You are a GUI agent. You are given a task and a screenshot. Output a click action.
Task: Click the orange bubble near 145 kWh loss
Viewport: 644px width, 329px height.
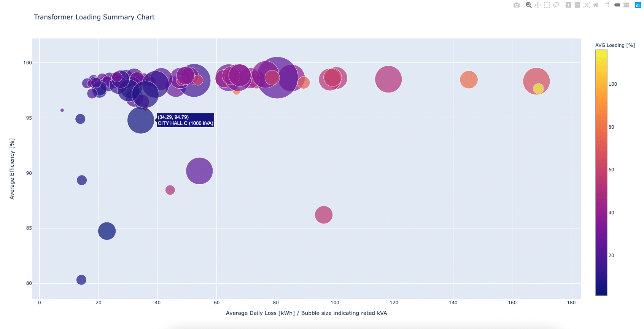coord(469,80)
